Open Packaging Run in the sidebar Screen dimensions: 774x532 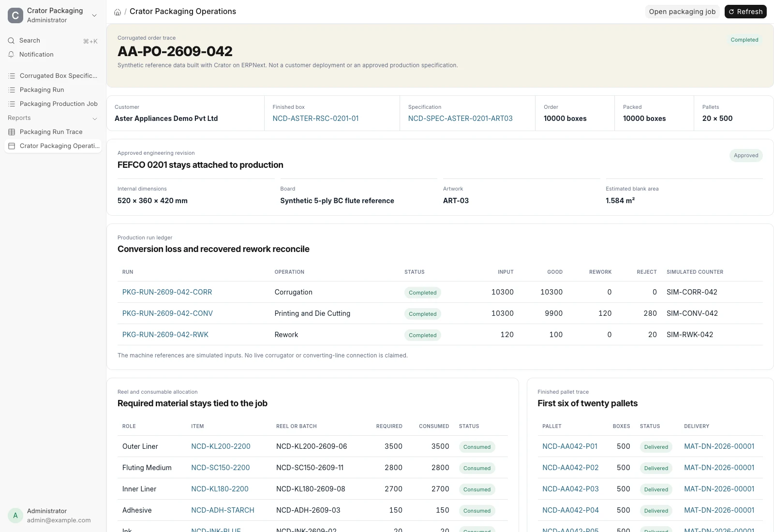[x=53, y=90]
